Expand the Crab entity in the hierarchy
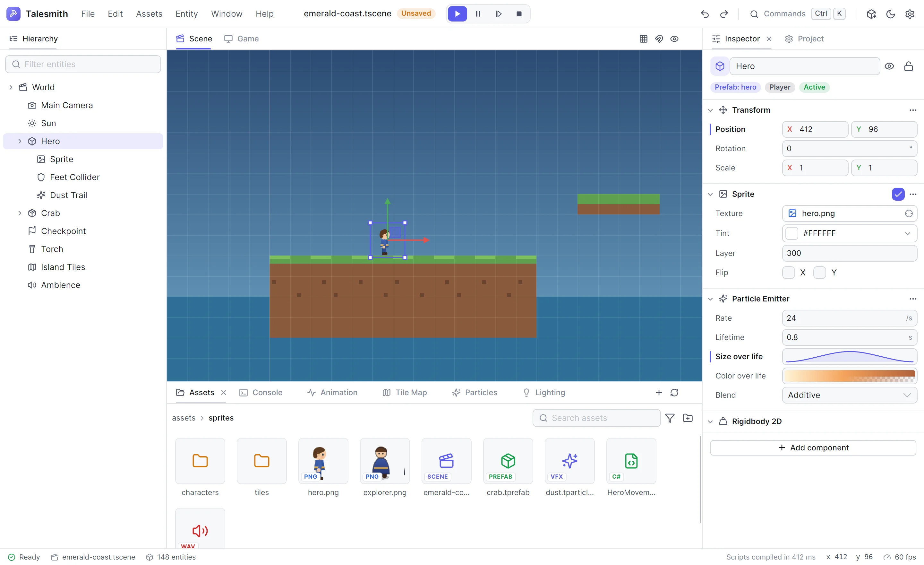924x565 pixels. (20, 213)
